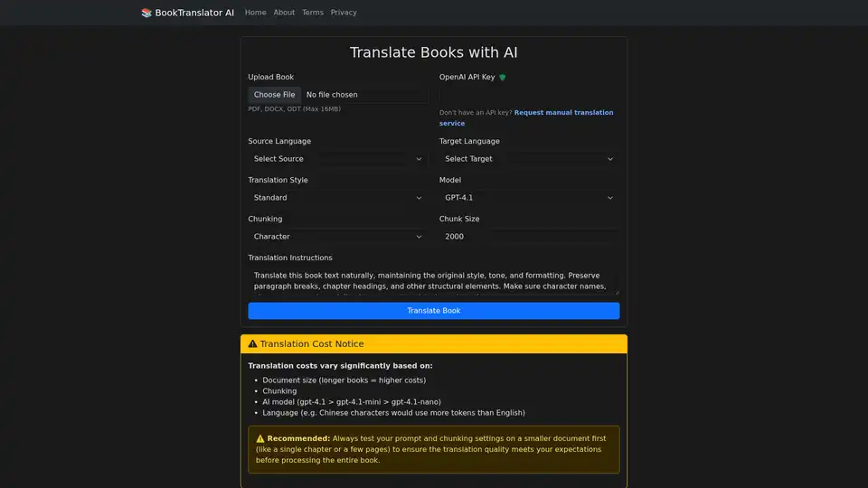Open the Terms navigation link
Screen dimensions: 868x488
(x=313, y=13)
